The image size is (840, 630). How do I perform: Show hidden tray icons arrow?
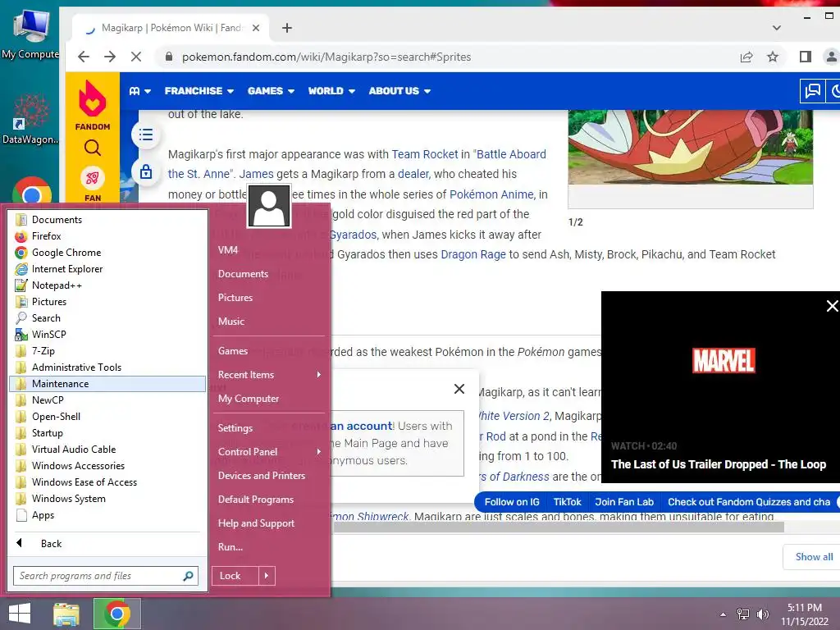point(724,614)
